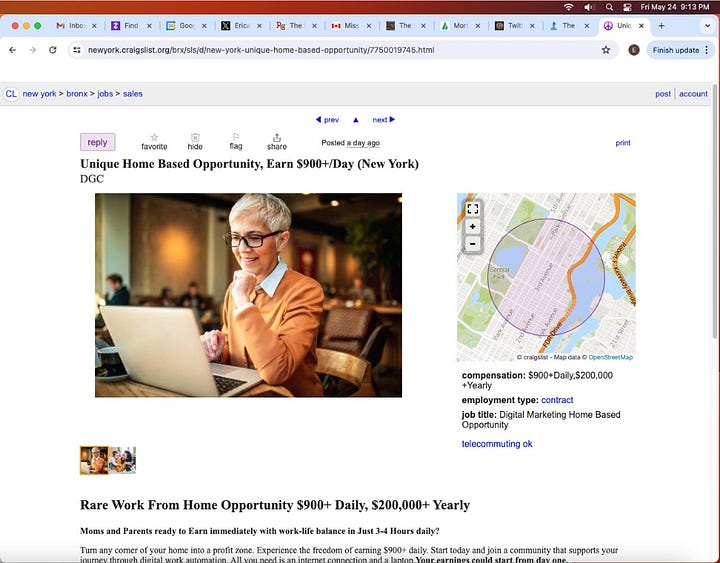Click the contract employment type link
This screenshot has width=720, height=563.
pos(557,400)
